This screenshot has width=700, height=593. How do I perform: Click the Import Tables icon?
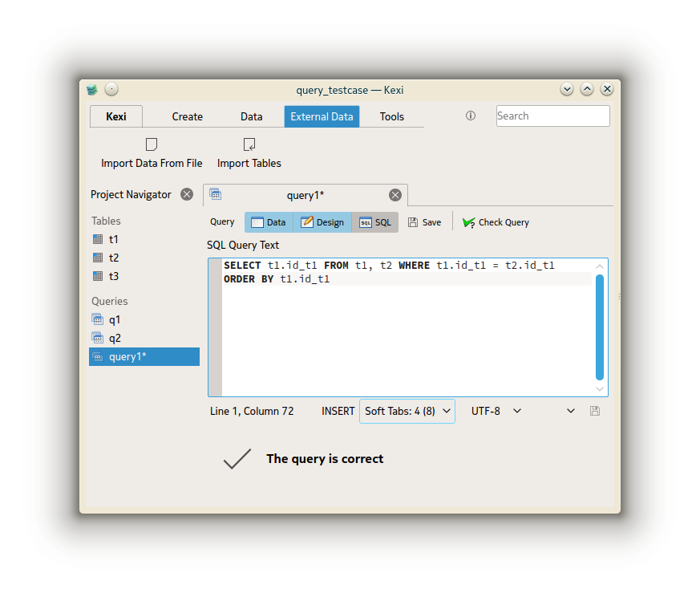(249, 144)
